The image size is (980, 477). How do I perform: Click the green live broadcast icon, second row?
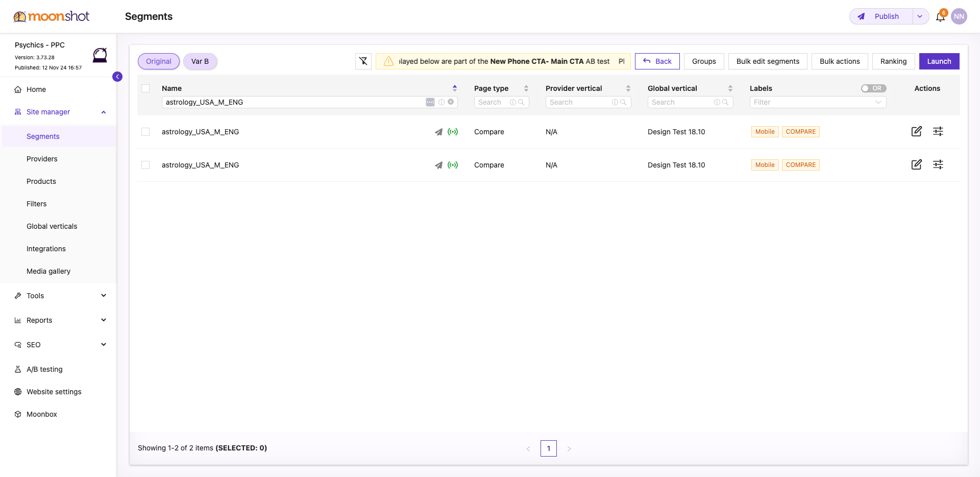point(453,165)
